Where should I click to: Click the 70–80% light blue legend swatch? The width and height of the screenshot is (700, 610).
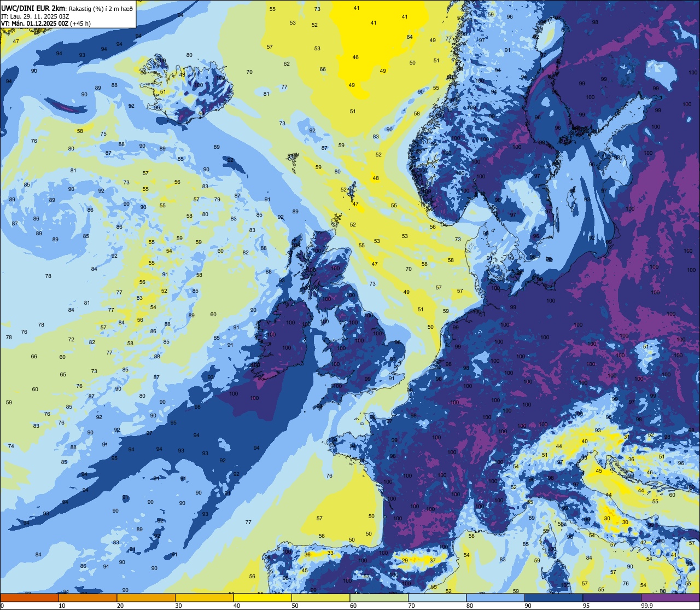(437, 597)
